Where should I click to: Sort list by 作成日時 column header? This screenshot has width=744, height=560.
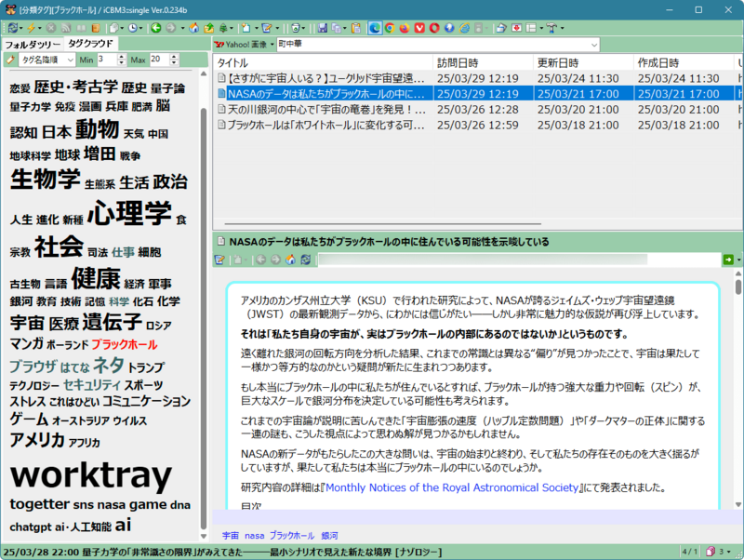(x=684, y=62)
